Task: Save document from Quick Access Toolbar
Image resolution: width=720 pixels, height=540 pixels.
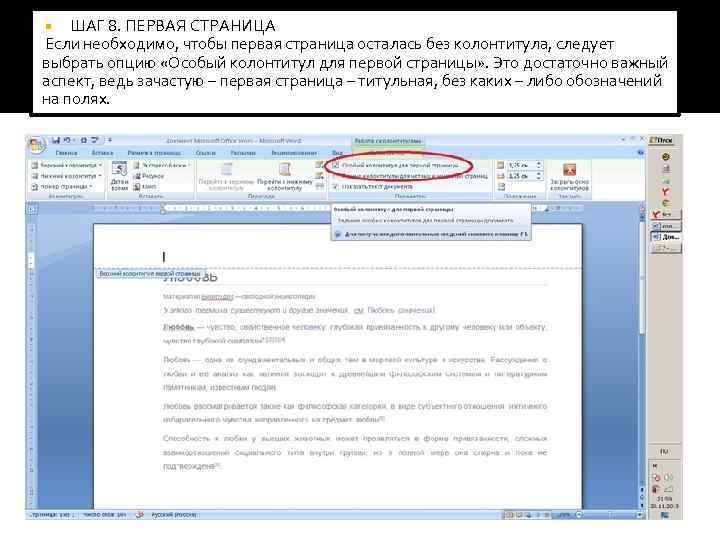Action: coord(56,140)
